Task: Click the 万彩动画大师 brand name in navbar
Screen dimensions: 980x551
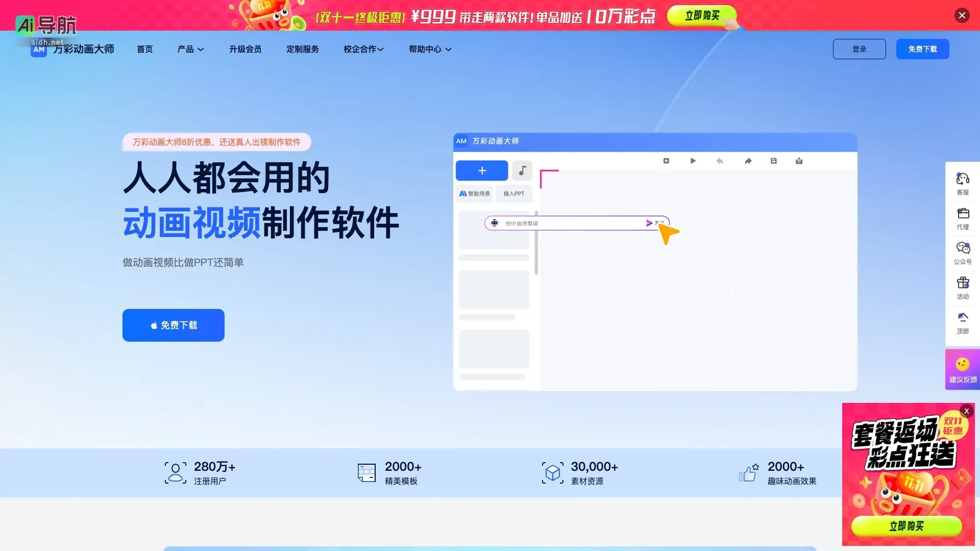Action: tap(84, 49)
